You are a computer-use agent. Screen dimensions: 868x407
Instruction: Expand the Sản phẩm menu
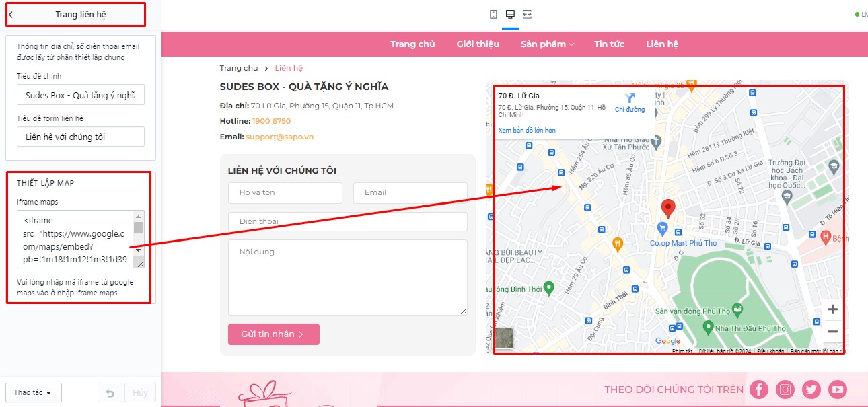point(547,44)
